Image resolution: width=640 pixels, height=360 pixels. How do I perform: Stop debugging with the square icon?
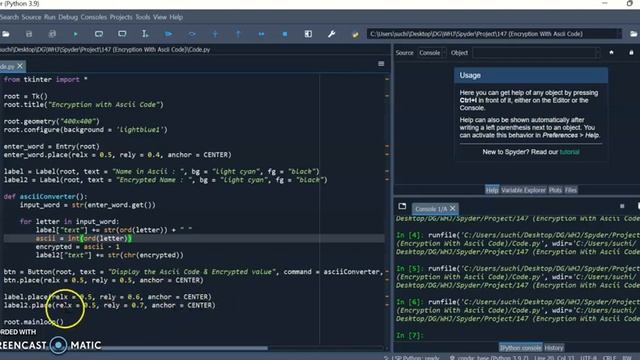click(285, 34)
